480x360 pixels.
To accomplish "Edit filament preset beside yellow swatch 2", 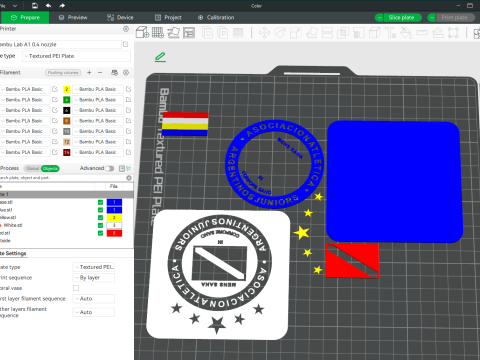I will pyautogui.click(x=129, y=89).
